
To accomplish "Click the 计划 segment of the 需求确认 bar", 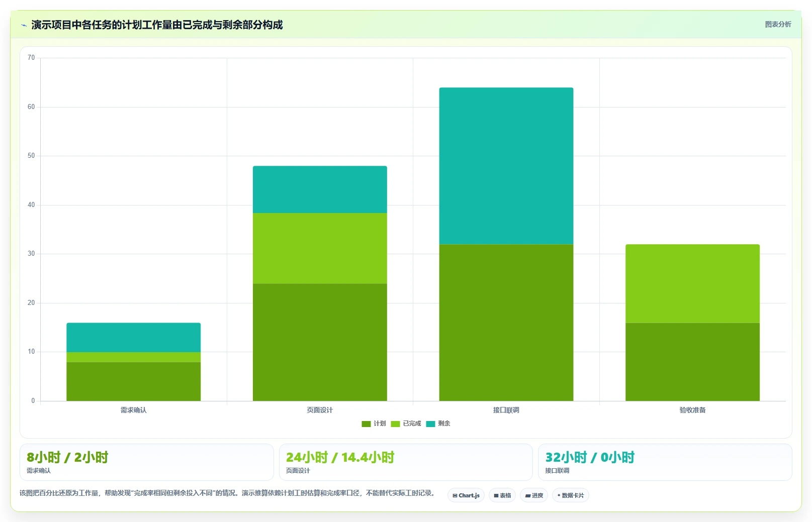I will pos(134,381).
